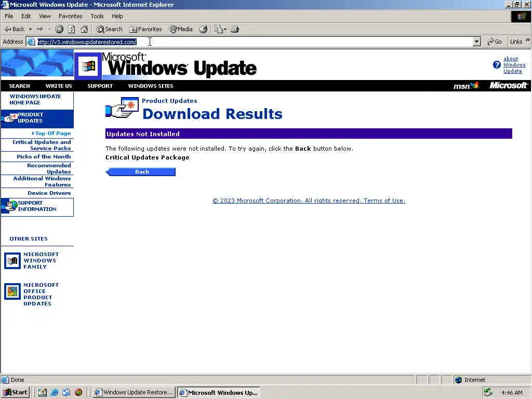Go to Windows Update Home Page link
532x399 pixels.
click(x=35, y=99)
